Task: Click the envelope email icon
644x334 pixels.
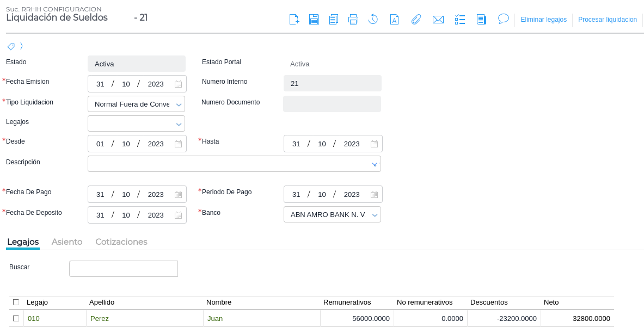Action: 438,20
